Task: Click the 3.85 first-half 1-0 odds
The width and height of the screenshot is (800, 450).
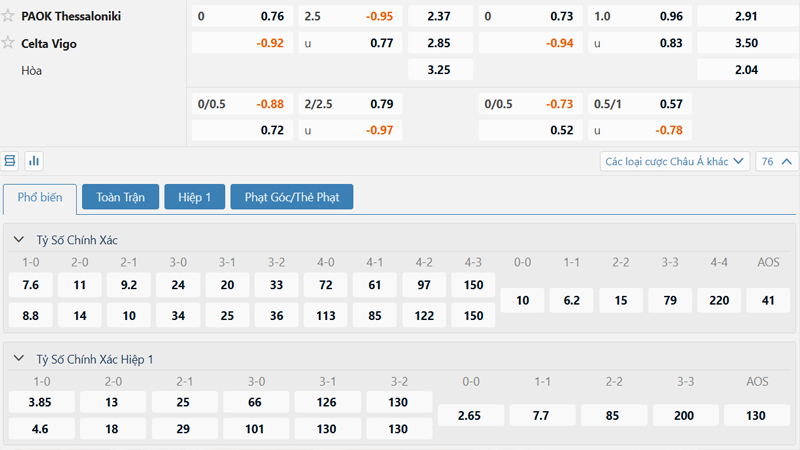Action: click(x=41, y=402)
